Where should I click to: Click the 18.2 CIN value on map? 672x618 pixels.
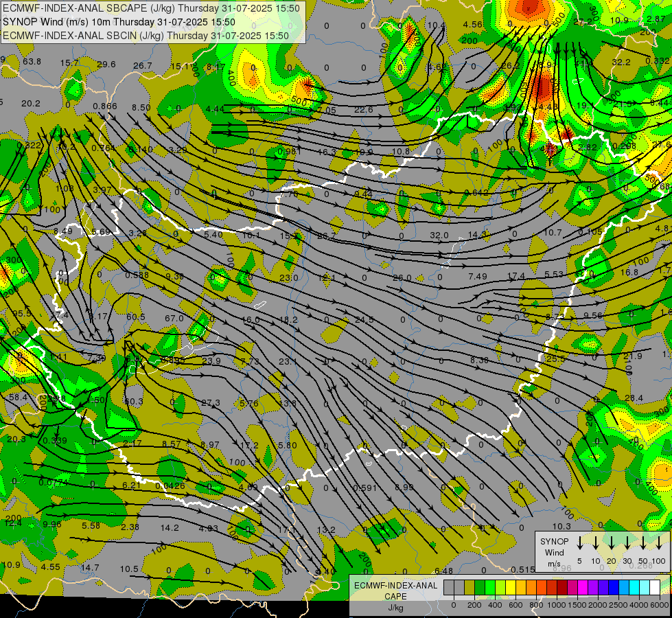288,319
